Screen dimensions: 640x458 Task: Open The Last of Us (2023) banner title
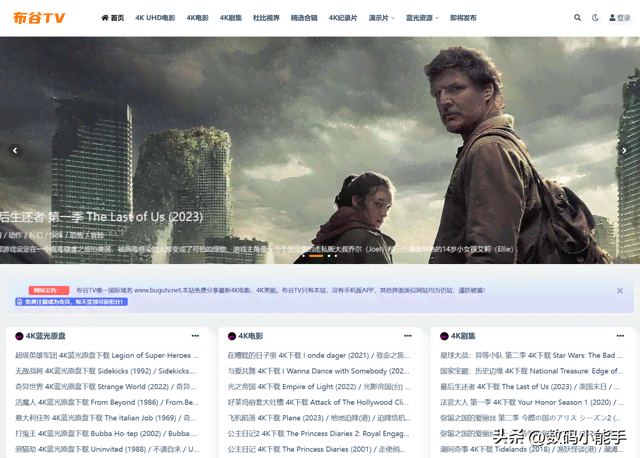click(x=101, y=217)
